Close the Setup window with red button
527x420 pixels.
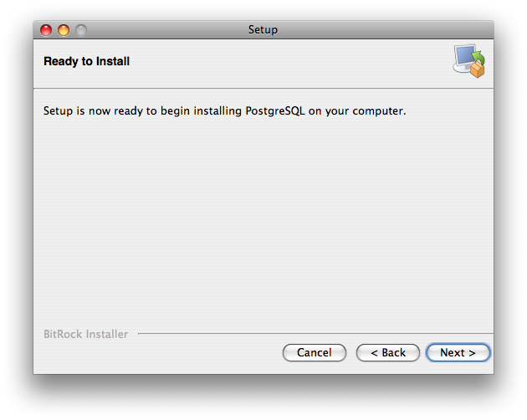click(x=46, y=30)
